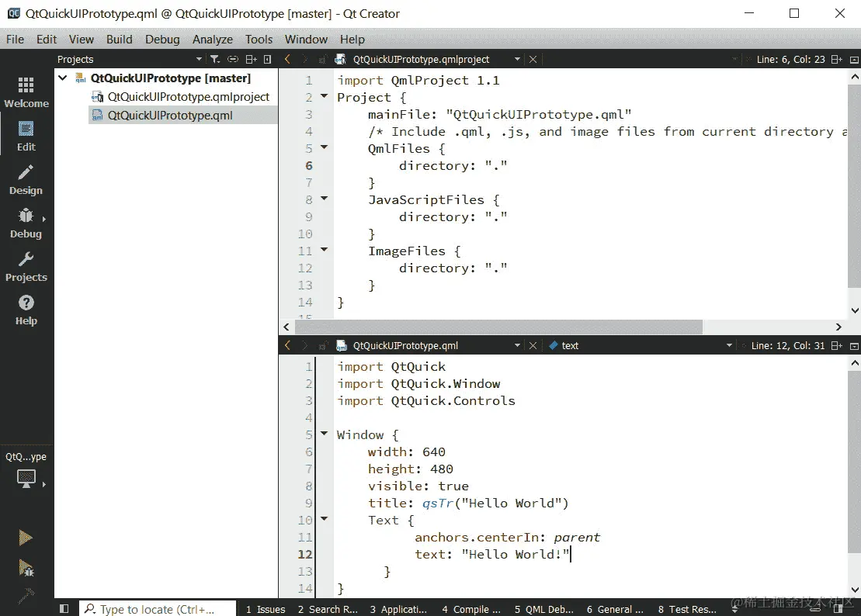Remove split of top editor pane
The image size is (861, 616).
854,59
